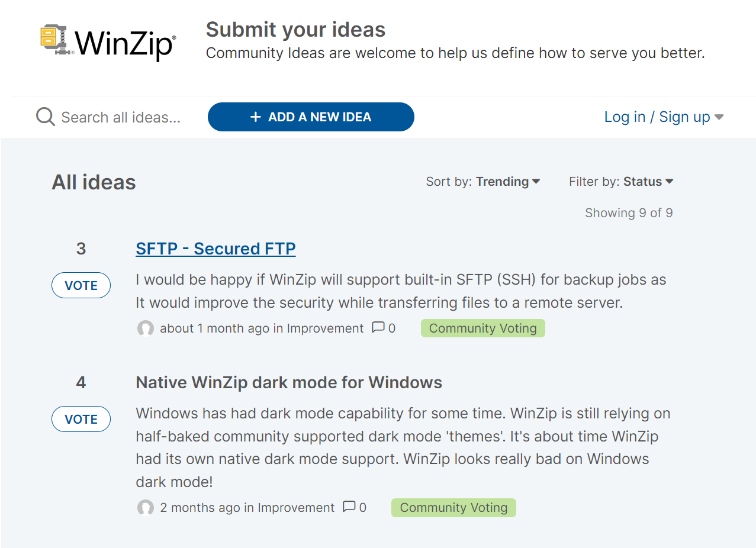Vote for SFTP - Secured FTP
Viewport: 756px width, 548px height.
(x=81, y=285)
